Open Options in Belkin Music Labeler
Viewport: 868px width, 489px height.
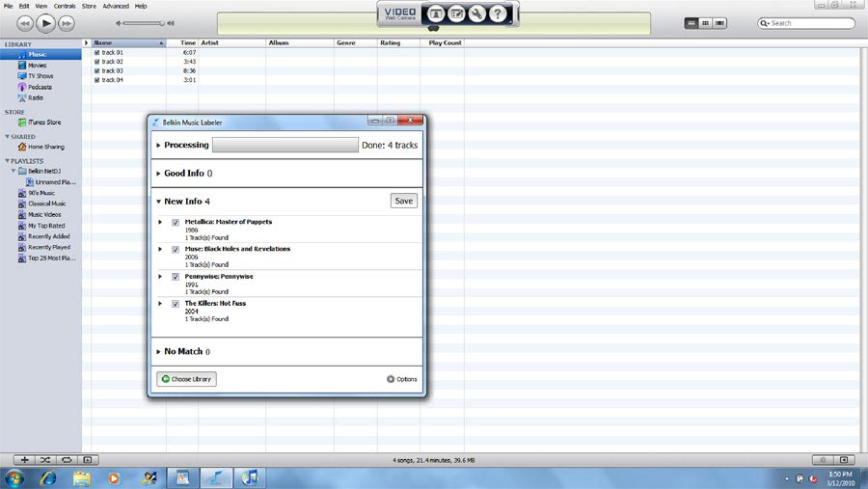point(402,379)
